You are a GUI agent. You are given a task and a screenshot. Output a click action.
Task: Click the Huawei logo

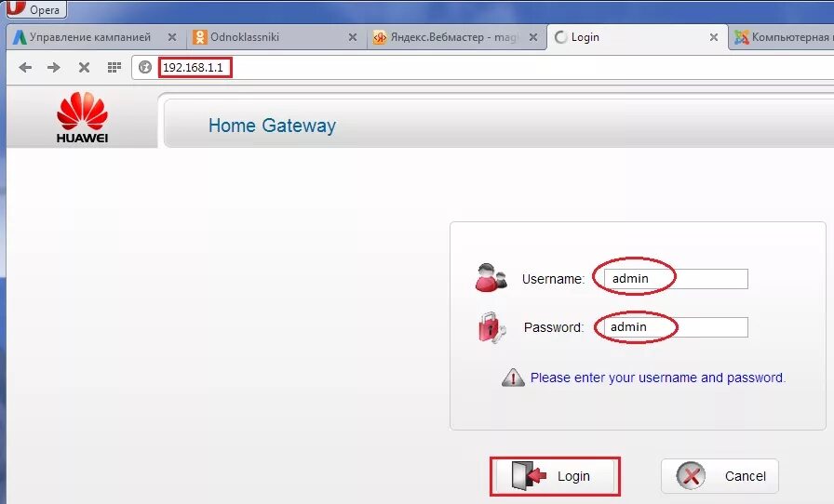(x=82, y=117)
